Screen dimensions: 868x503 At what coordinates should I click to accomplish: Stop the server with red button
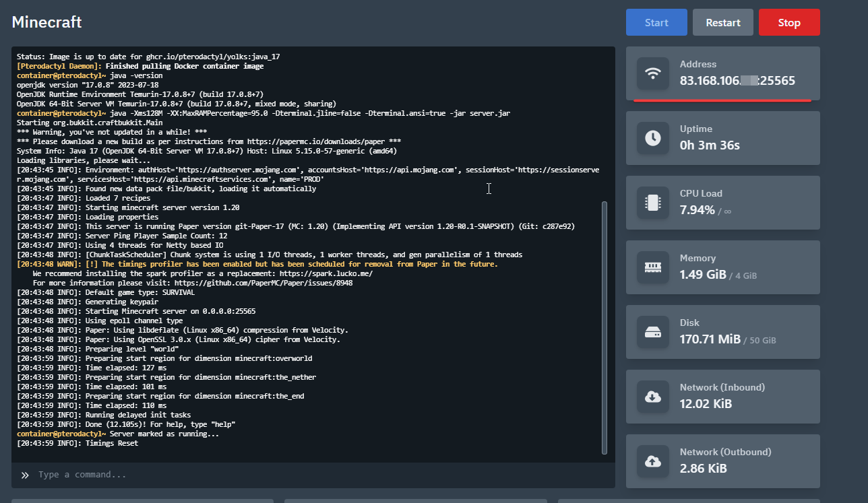(x=788, y=22)
